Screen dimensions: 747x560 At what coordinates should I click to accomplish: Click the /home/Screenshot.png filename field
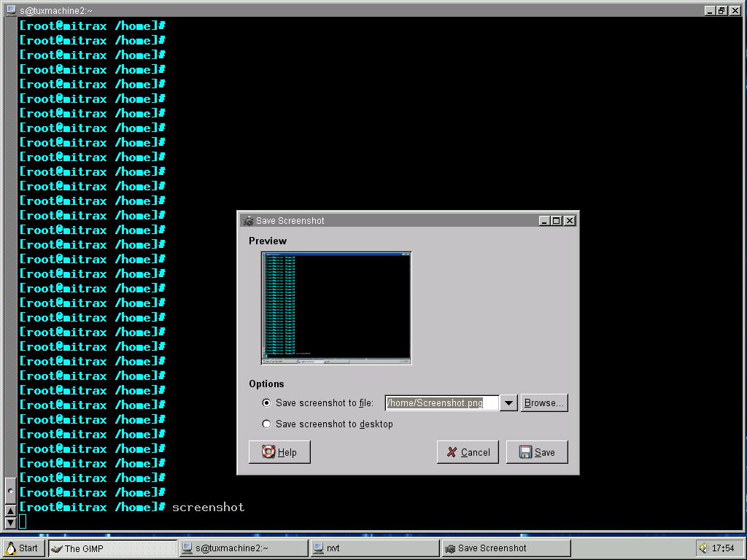coord(441,402)
